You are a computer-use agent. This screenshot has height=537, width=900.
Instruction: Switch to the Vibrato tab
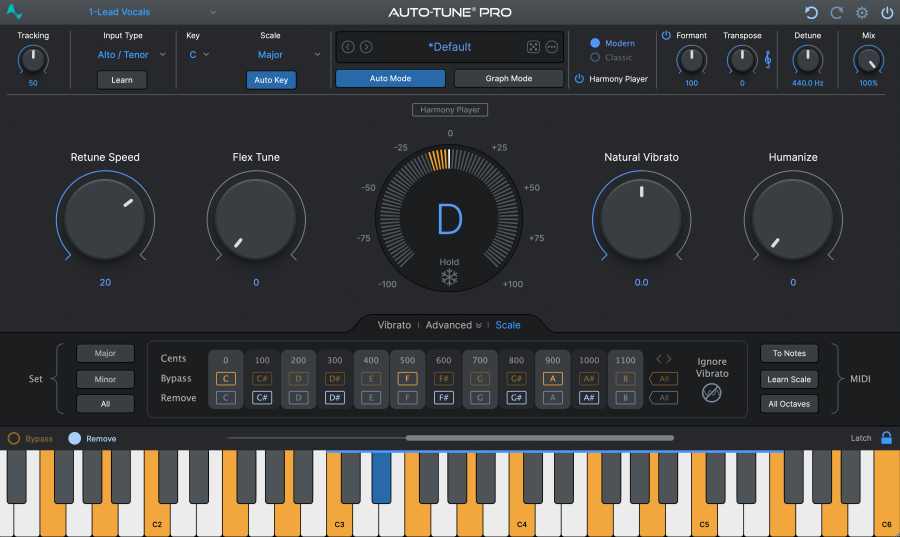pos(394,325)
